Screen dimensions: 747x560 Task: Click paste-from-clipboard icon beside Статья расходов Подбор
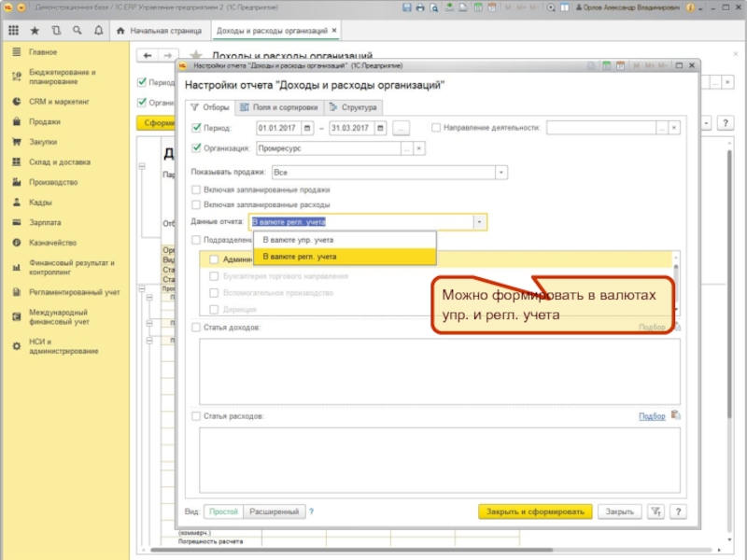click(x=676, y=416)
